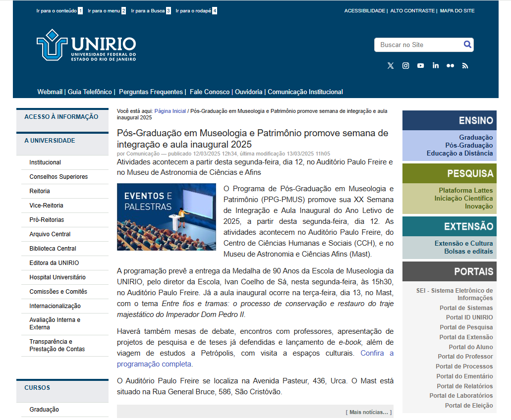Screen dimensions: 511x420
Task: Enable ALTO CONTRASTE mode
Action: [412, 11]
